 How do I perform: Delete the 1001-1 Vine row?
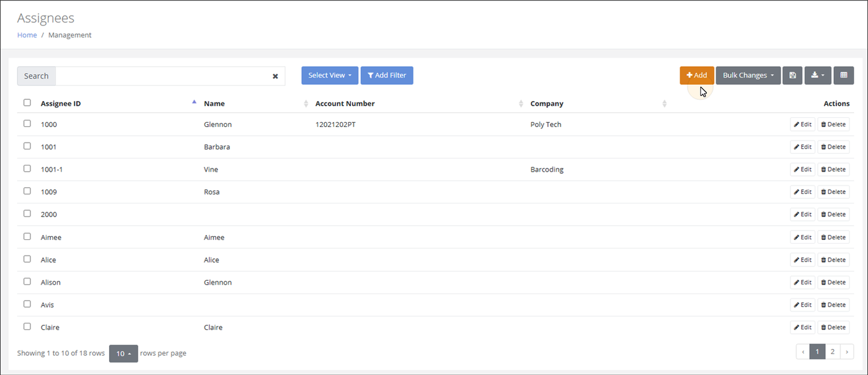tap(833, 169)
